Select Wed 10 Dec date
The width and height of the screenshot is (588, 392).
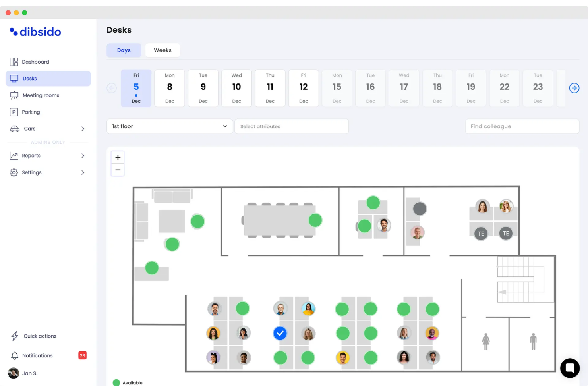236,88
